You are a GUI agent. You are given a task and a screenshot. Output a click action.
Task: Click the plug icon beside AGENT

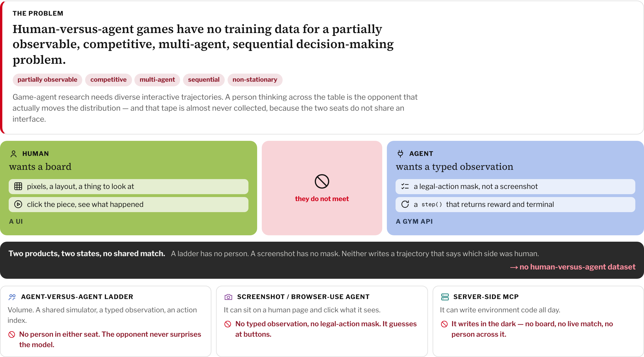tap(400, 154)
